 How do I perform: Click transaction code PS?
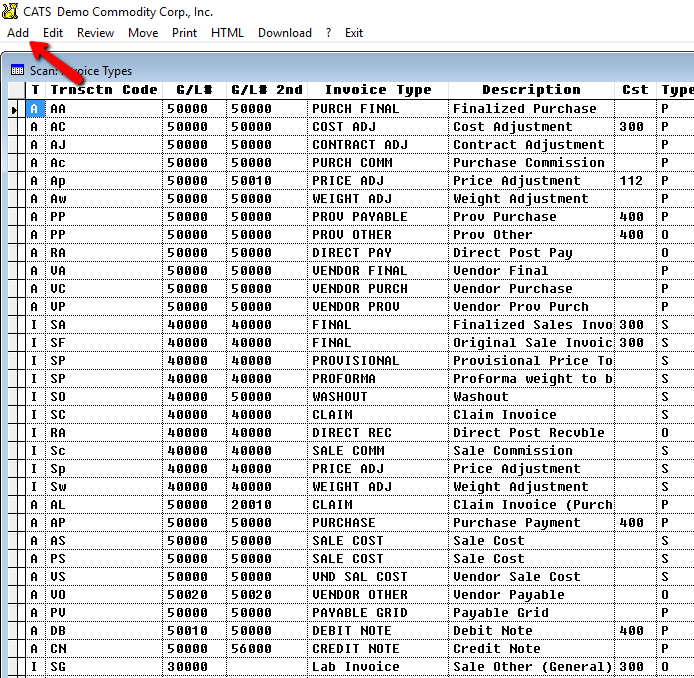coord(104,559)
